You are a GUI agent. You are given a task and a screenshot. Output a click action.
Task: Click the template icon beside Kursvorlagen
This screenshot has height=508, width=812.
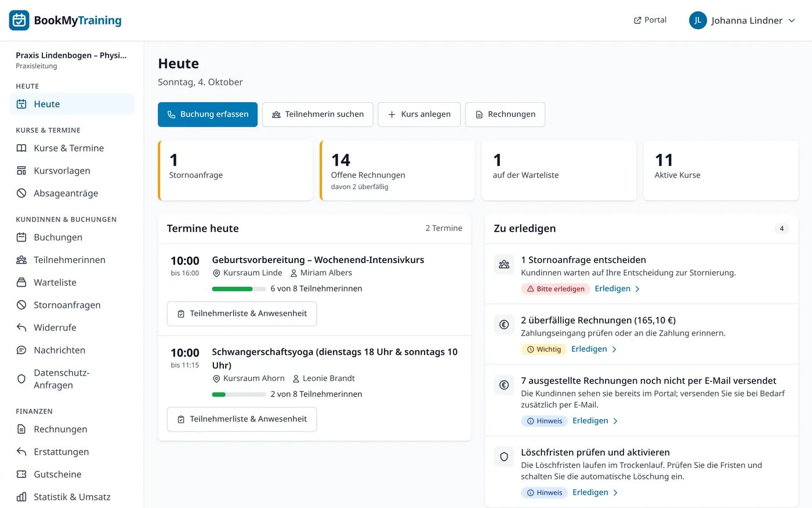pos(21,171)
